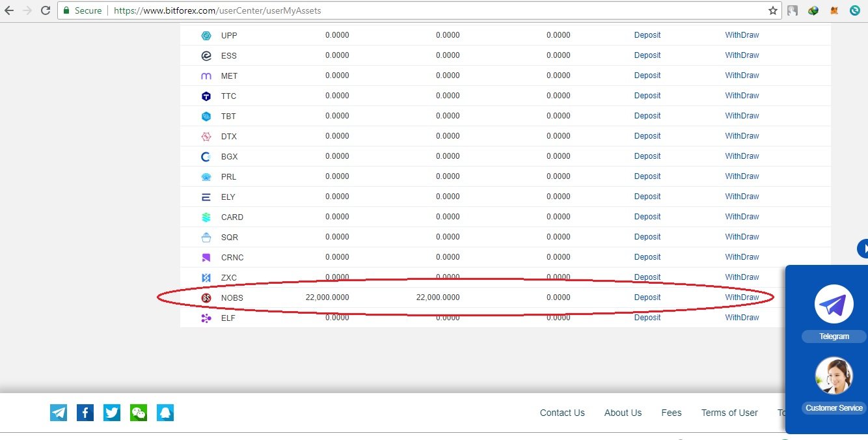The image size is (868, 440).
Task: Click Contact Us at the bottom
Action: pos(562,413)
